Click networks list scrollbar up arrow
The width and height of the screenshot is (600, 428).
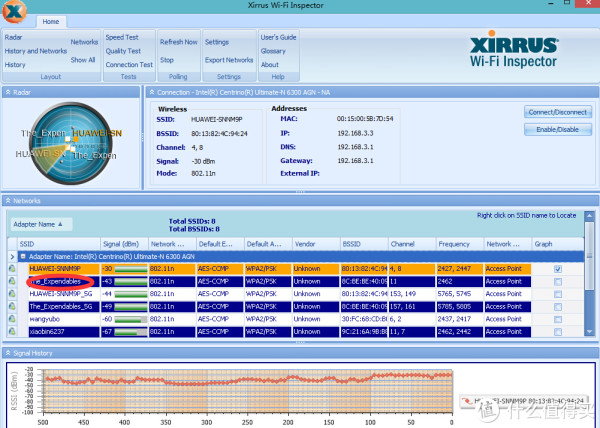pyautogui.click(x=589, y=216)
